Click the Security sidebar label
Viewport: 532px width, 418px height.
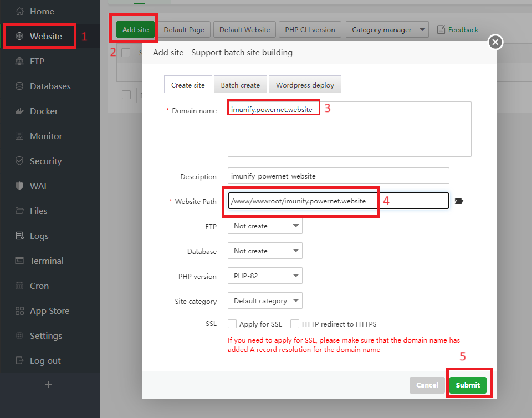46,161
